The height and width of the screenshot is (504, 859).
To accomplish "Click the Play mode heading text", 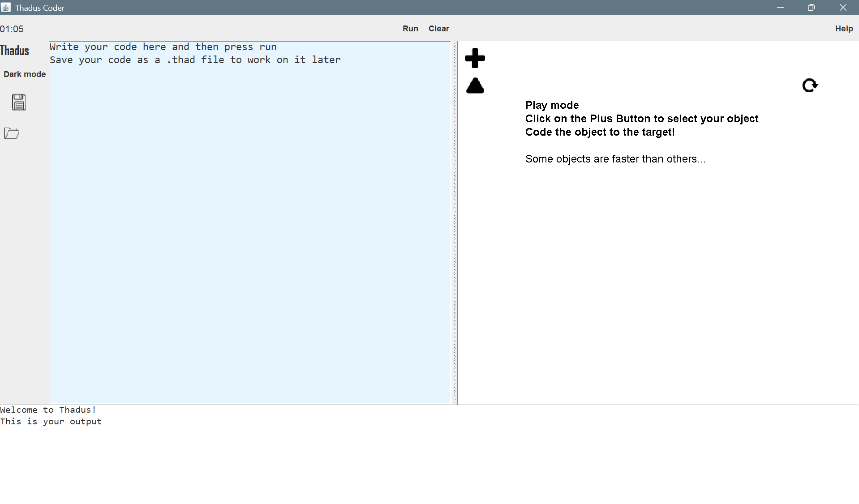I will point(552,105).
